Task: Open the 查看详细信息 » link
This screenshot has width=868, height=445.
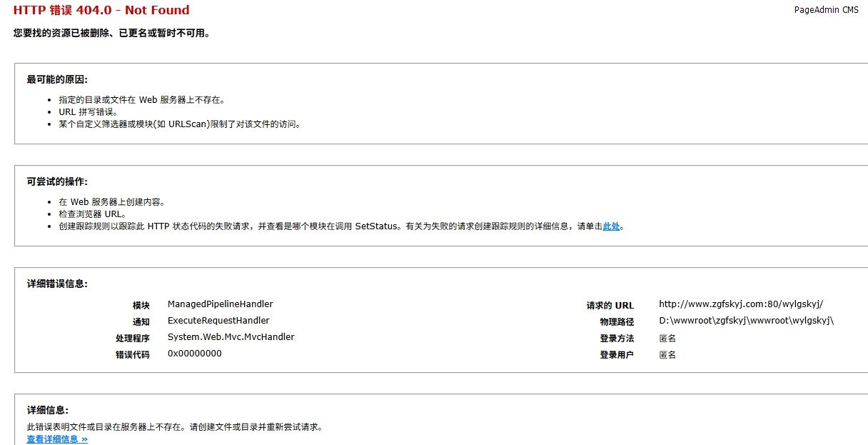Action: point(57,439)
